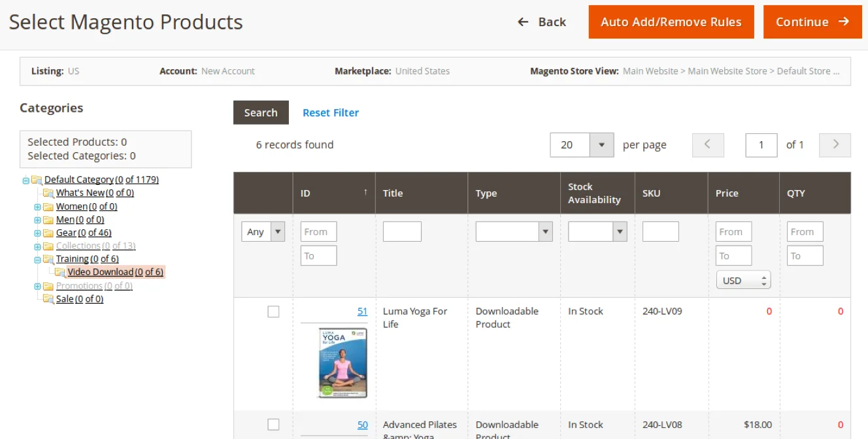Focus the QTY From filter field
Image resolution: width=868 pixels, height=439 pixels.
805,231
